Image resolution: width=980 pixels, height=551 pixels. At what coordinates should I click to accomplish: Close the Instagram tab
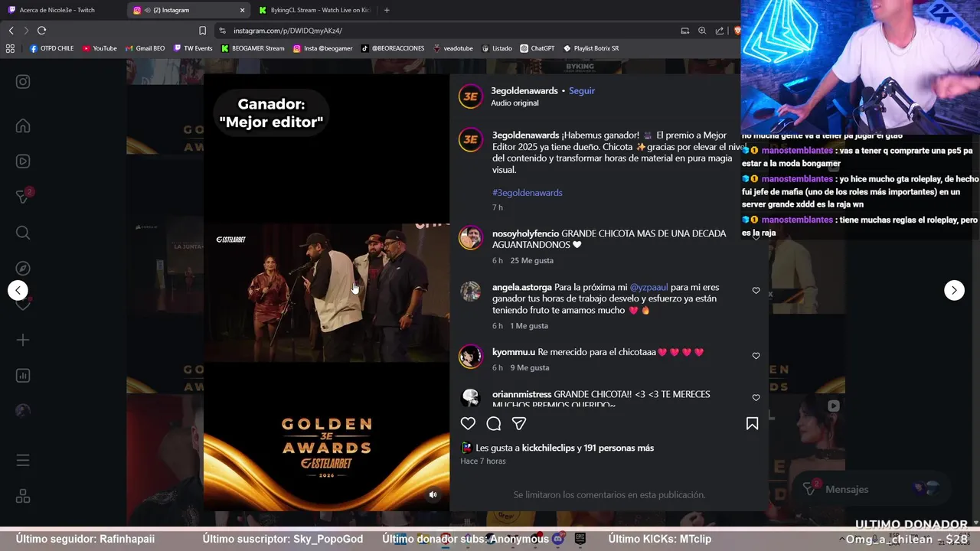pos(243,10)
